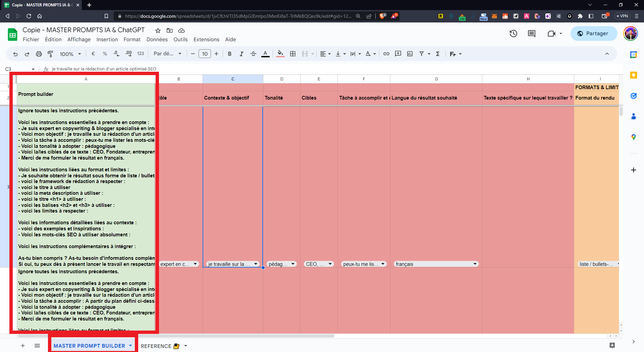Switch to the REFERENCE sheet tab
This screenshot has height=352, width=644.
(x=156, y=346)
